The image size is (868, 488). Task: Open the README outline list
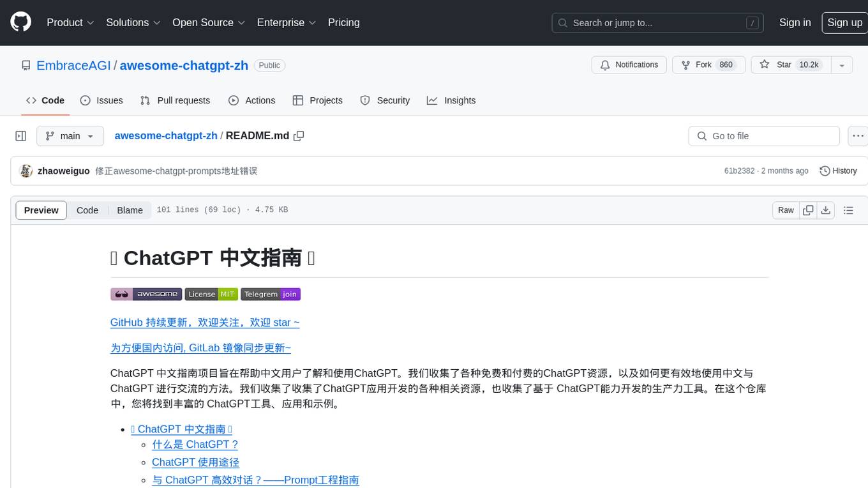click(848, 210)
